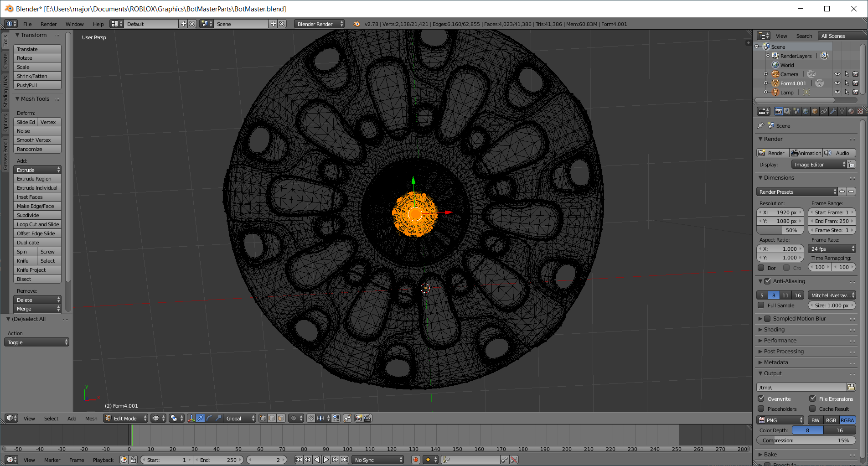Click the record auto-keyframe button

coord(416,460)
